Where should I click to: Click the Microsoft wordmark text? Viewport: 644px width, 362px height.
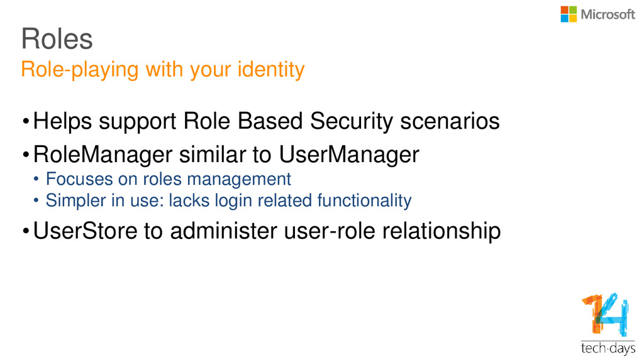pyautogui.click(x=608, y=14)
